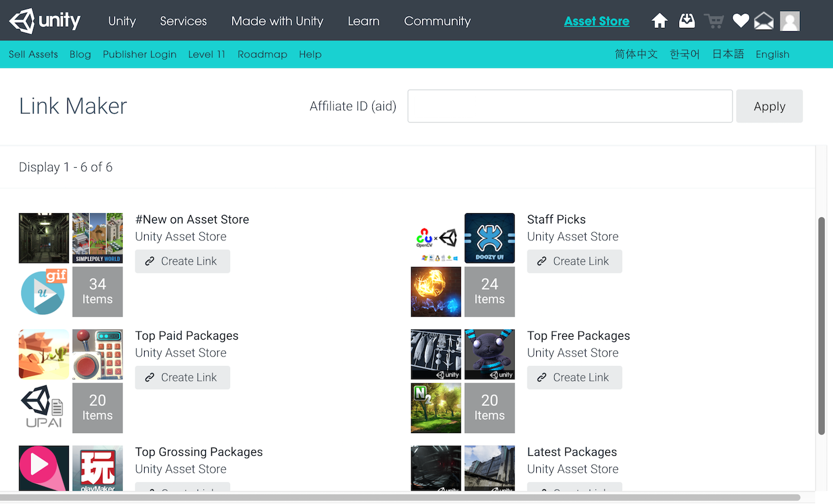The width and height of the screenshot is (833, 504).
Task: Open the wishlist heart icon
Action: point(741,21)
